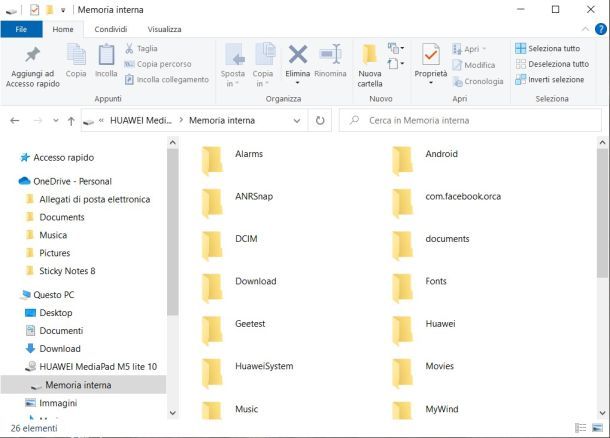Viewport: 610px width, 438px height.
Task: Open the Elimina dropdown arrow
Action: [298, 83]
